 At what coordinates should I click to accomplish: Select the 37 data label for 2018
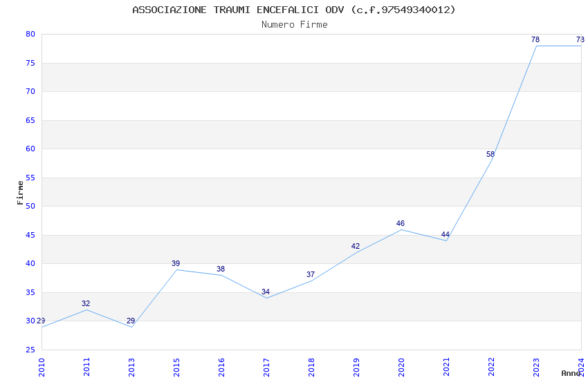pos(311,274)
